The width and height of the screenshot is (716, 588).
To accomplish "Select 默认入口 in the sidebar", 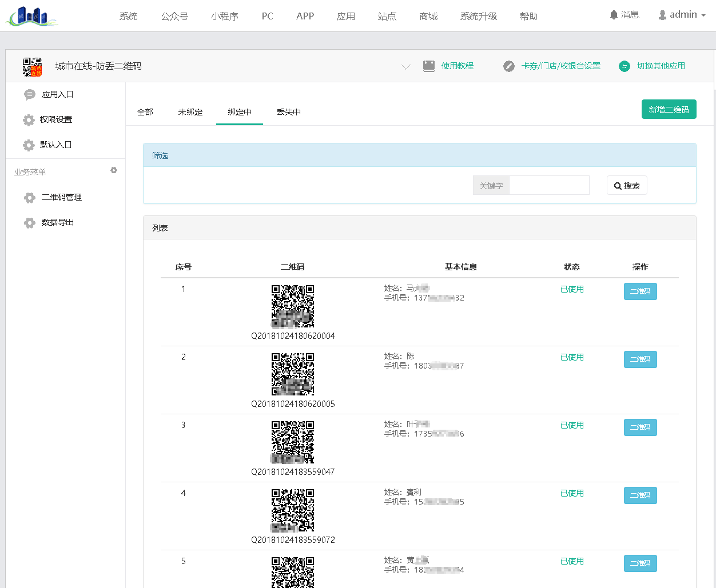I will 56,145.
